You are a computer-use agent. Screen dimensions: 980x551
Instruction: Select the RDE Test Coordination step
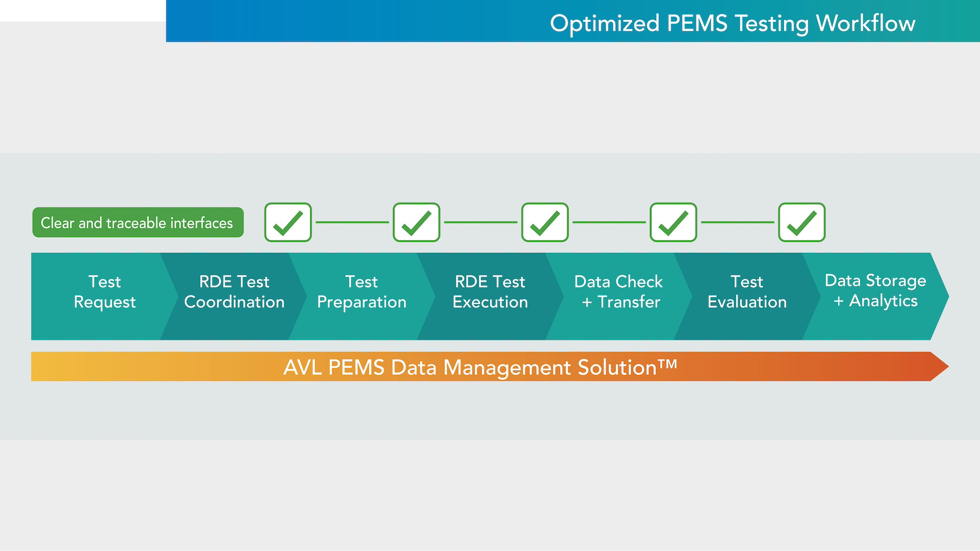click(x=234, y=296)
